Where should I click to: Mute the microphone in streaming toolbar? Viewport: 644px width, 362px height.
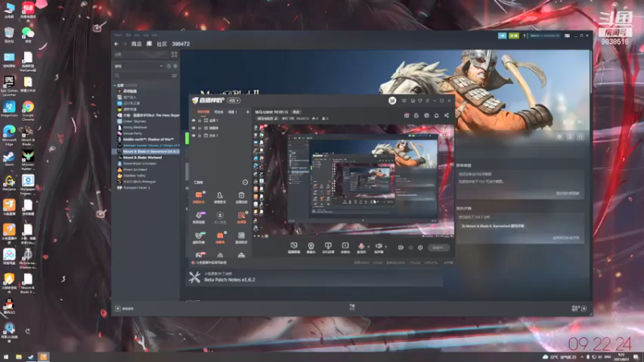click(x=361, y=247)
